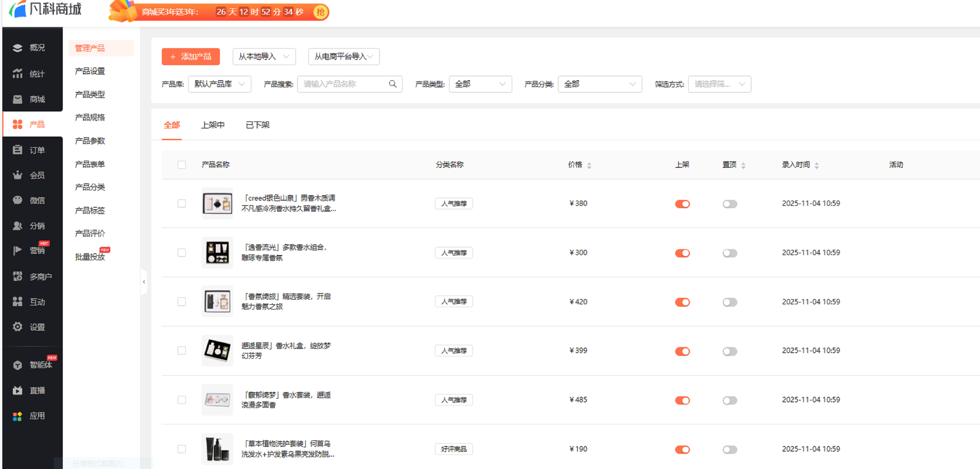Open the 概况 overview sidebar icon
Image resolution: width=980 pixels, height=469 pixels.
tap(17, 48)
